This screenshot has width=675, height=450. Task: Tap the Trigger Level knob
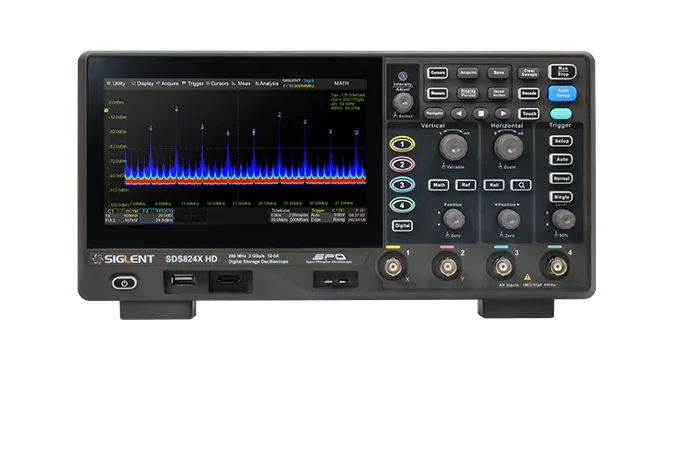(x=564, y=219)
